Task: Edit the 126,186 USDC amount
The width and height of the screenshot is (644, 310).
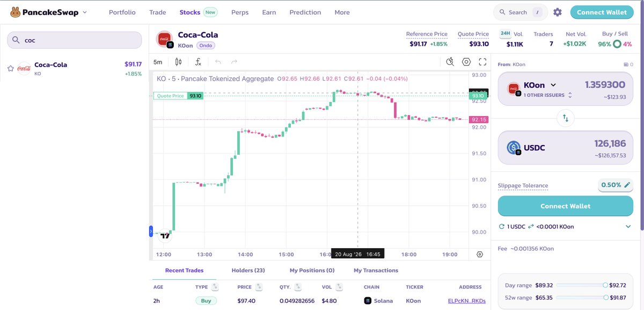Action: [610, 144]
